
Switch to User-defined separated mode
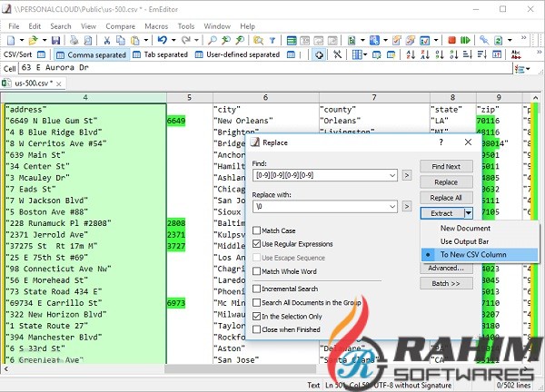click(x=238, y=54)
